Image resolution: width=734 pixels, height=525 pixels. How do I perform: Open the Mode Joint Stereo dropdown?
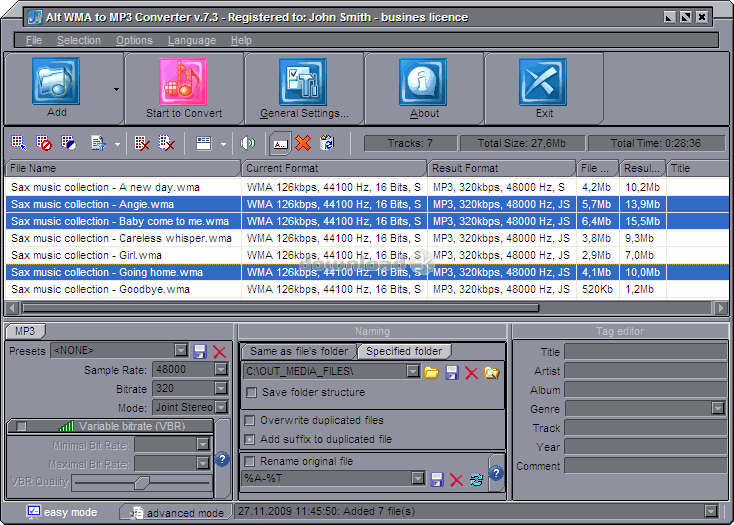coord(221,407)
